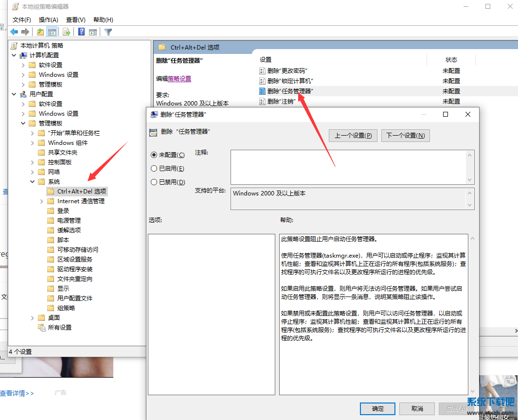Viewport: 518px width, 420px height.
Task: Click the show/hide action pane icon
Action: [92, 32]
